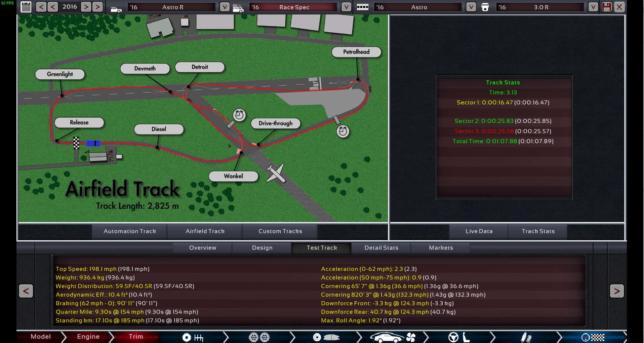The image size is (644, 343).
Task: Open the wheels and tires step
Action: coord(259,337)
